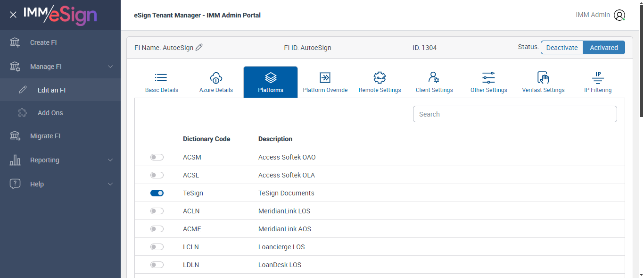Click the Create FI bank icon
This screenshot has height=278, width=644.
click(x=15, y=42)
